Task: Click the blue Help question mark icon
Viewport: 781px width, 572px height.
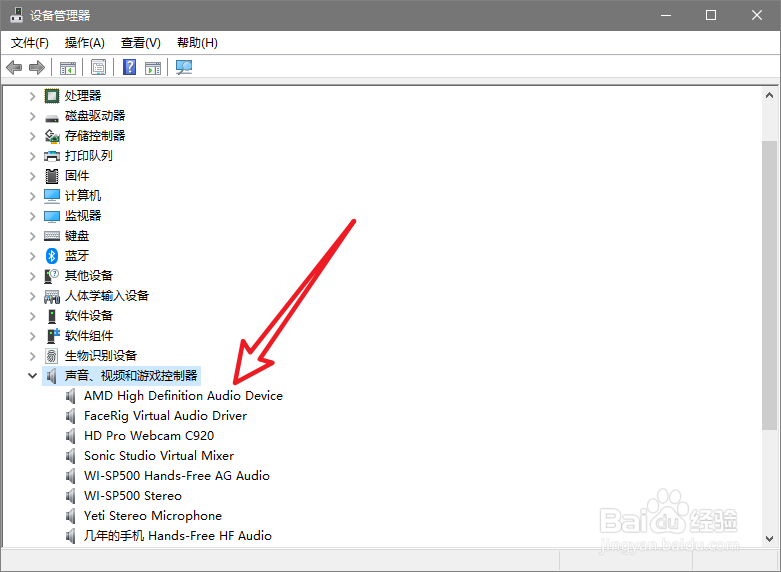Action: click(x=130, y=67)
